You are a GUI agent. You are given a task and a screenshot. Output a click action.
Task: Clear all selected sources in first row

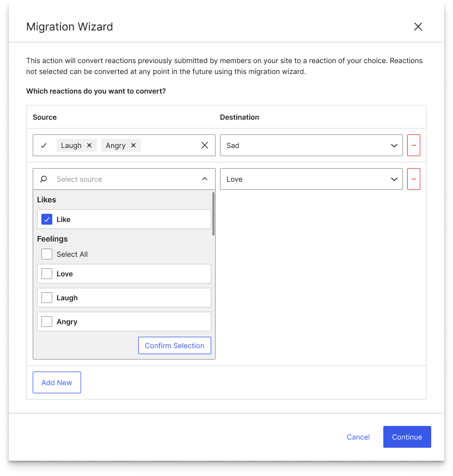coord(205,145)
